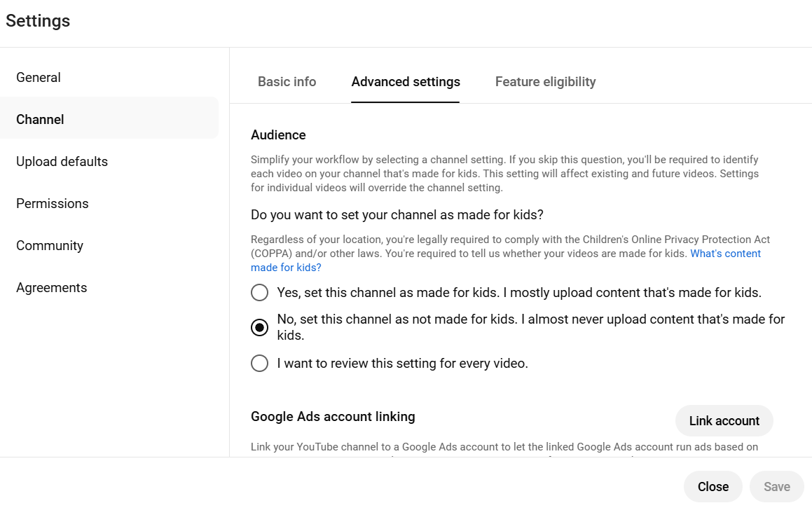Open Community settings
Screen dimensions: 812x510
tap(50, 245)
